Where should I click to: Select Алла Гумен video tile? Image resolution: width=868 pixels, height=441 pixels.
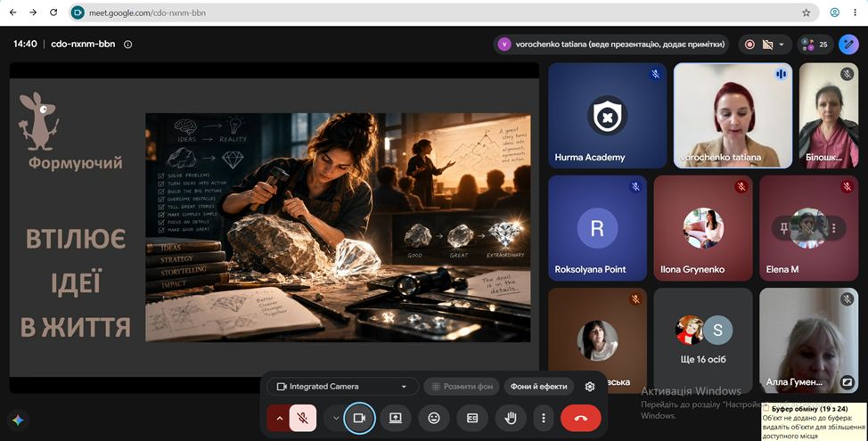pos(809,340)
